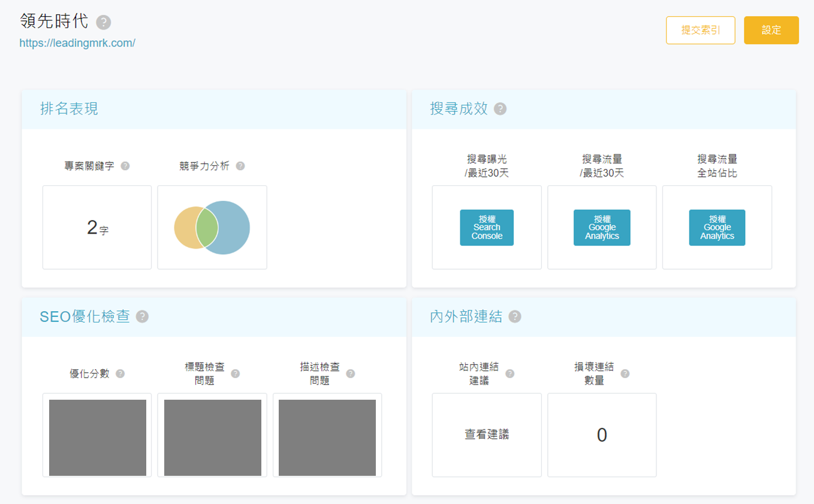
Task: Click help icon beside 優化分數
Action: (120, 373)
